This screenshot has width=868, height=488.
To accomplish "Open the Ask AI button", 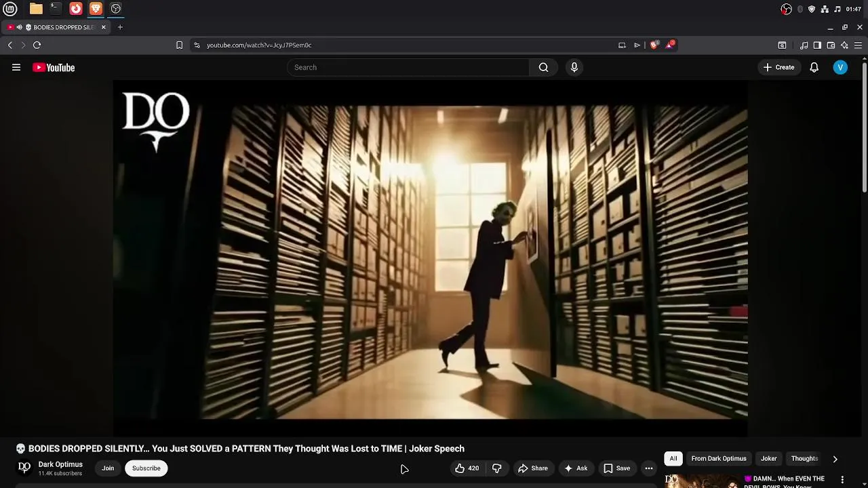I will click(x=576, y=468).
